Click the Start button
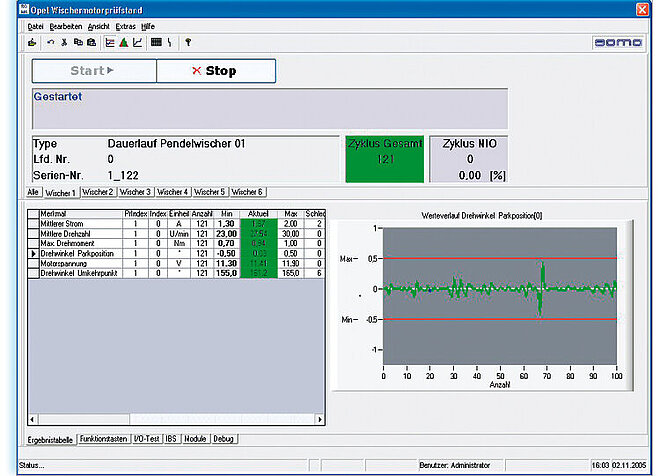Screen dimensions: 660x476 point(94,71)
